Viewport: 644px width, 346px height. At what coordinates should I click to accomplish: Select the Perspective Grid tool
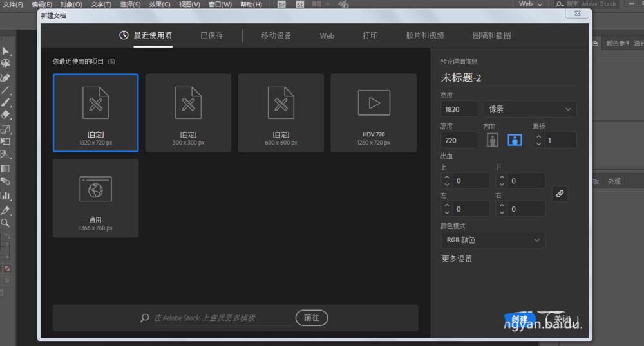[x=5, y=154]
